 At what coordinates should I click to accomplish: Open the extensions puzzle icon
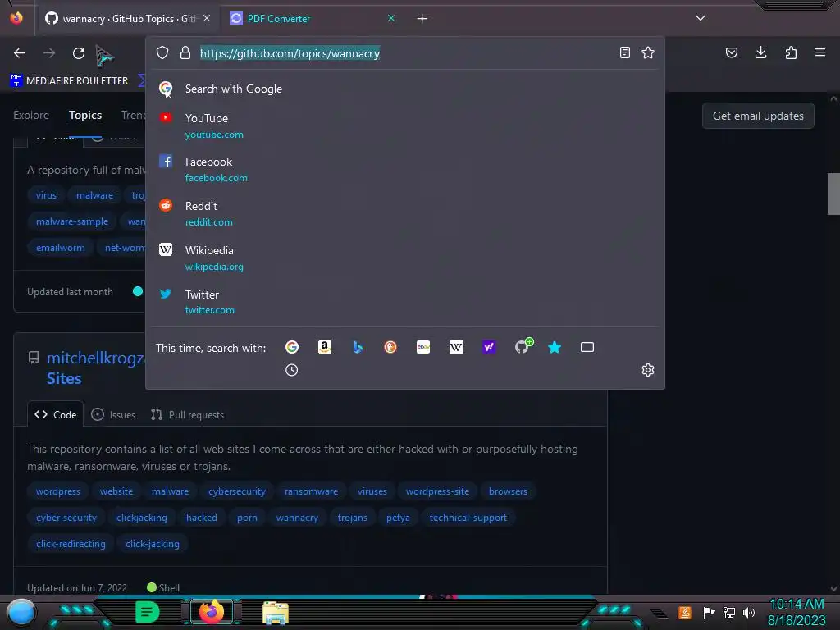tap(791, 52)
